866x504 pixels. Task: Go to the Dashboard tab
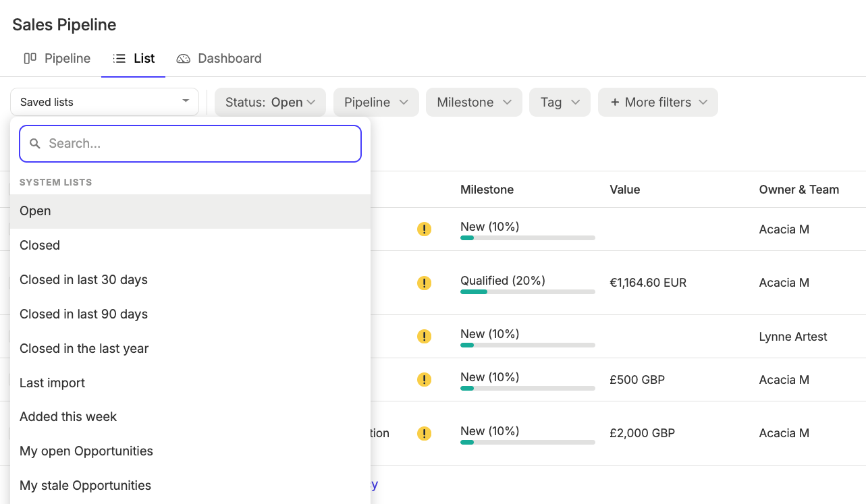pyautogui.click(x=219, y=59)
